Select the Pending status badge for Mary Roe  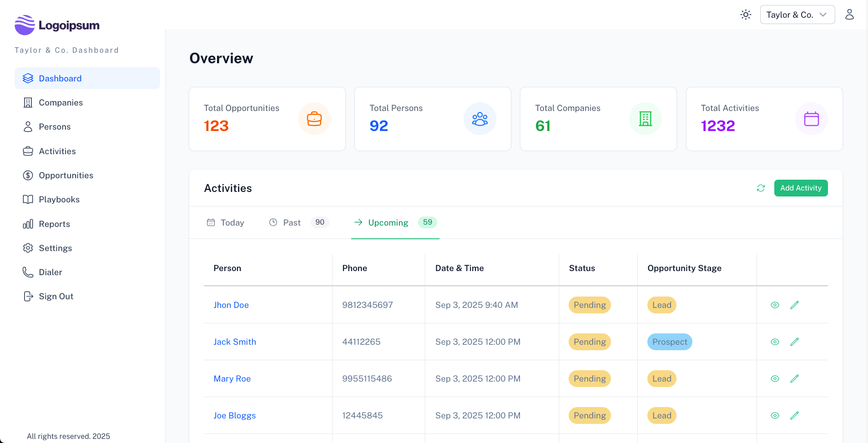tap(589, 378)
